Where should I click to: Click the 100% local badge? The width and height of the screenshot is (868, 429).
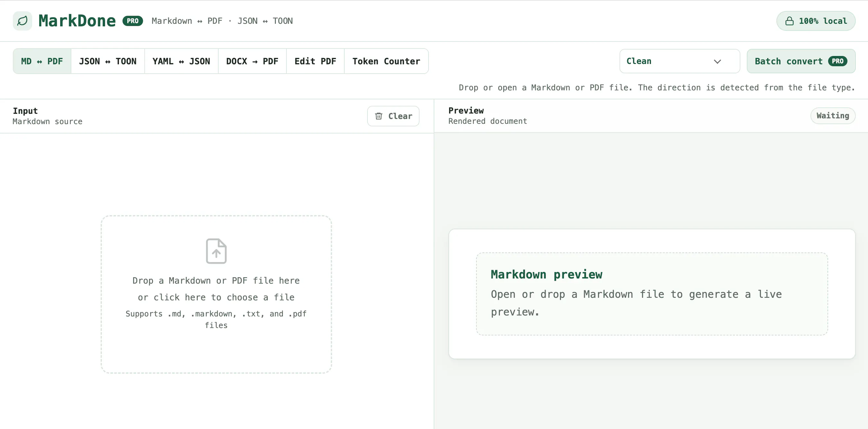point(816,21)
